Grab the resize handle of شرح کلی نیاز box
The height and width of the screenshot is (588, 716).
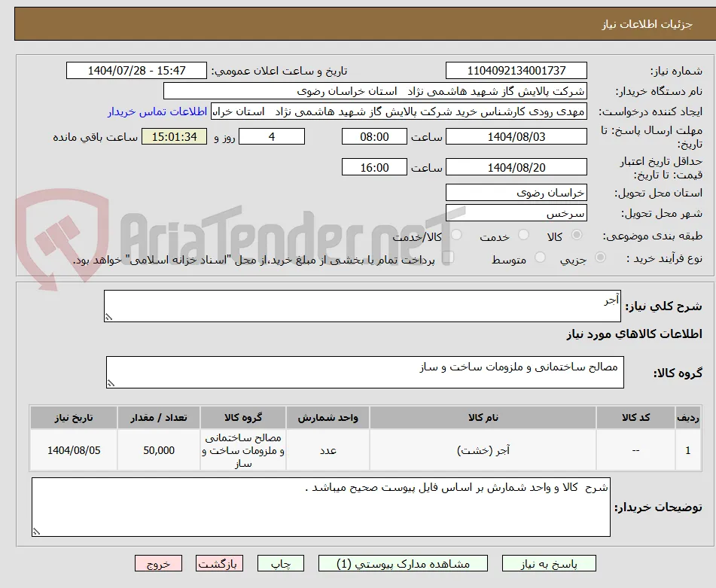108,317
